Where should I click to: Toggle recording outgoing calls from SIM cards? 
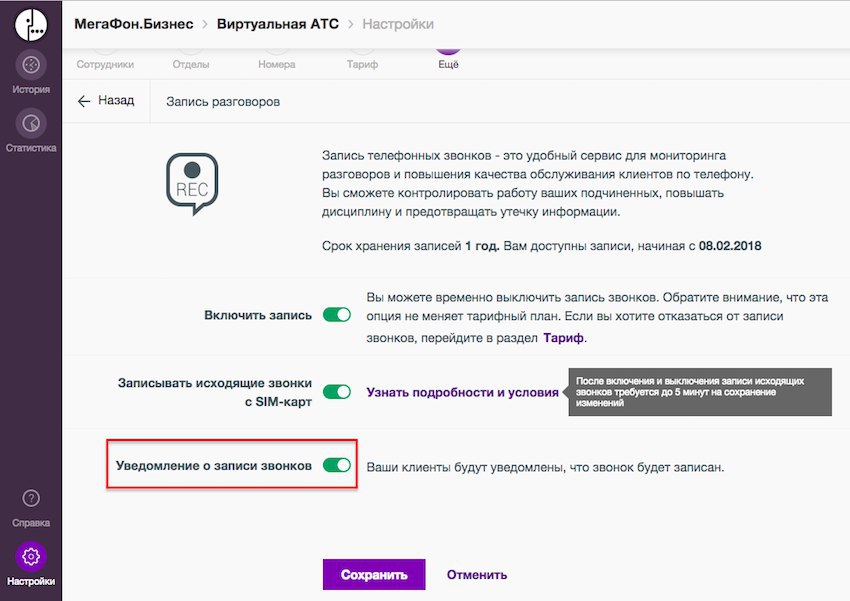(x=337, y=392)
